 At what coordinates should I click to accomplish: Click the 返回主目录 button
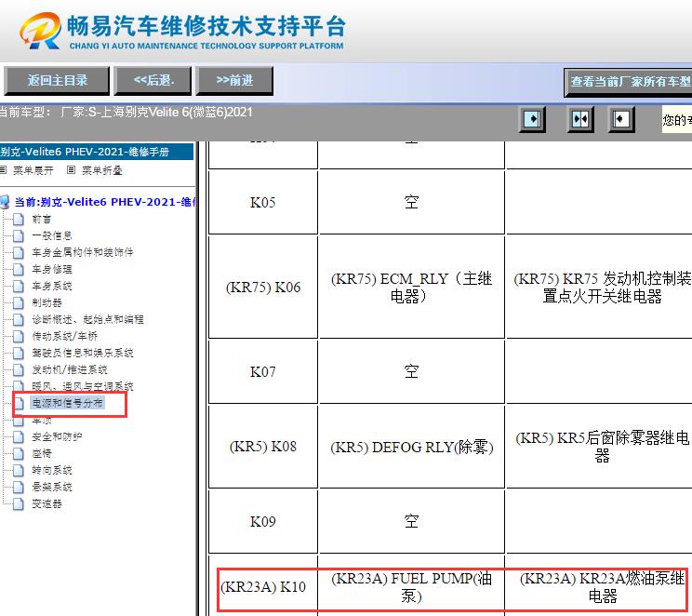coord(57,80)
